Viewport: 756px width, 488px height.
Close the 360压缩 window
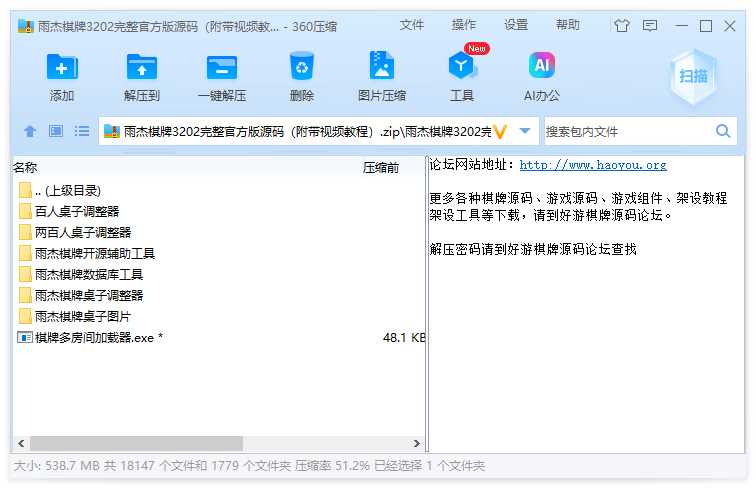pyautogui.click(x=730, y=26)
